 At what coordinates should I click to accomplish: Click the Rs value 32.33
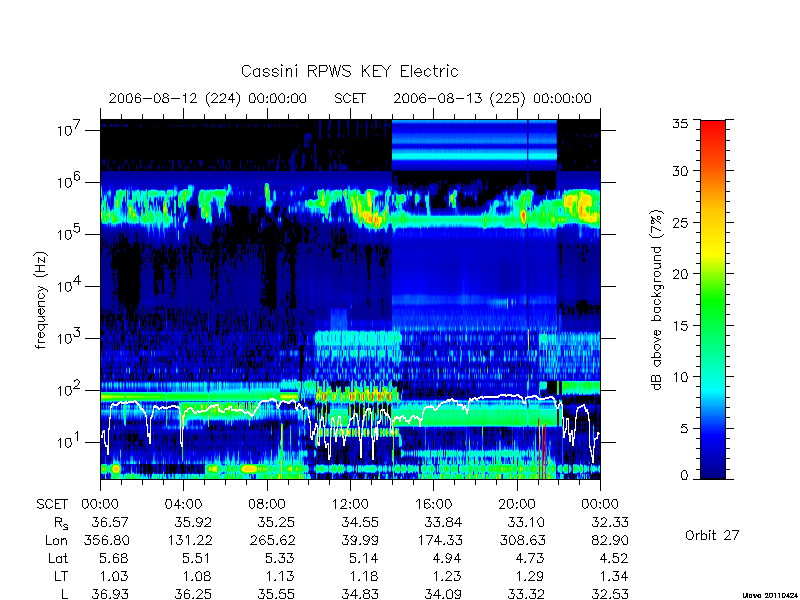coord(610,522)
